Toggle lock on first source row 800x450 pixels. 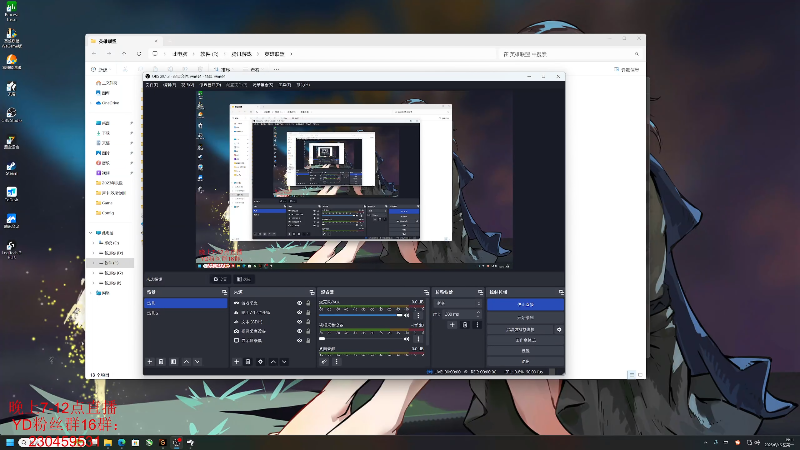[x=308, y=303]
